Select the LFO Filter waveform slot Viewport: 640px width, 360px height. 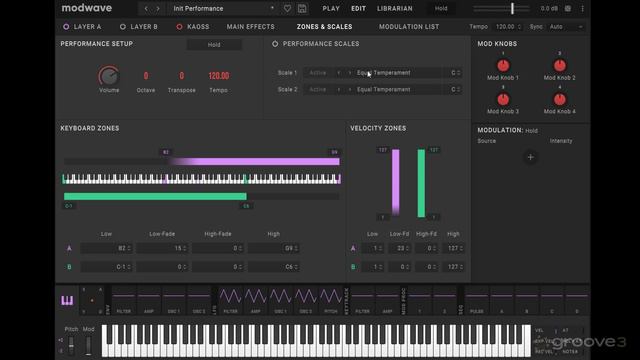(231, 300)
